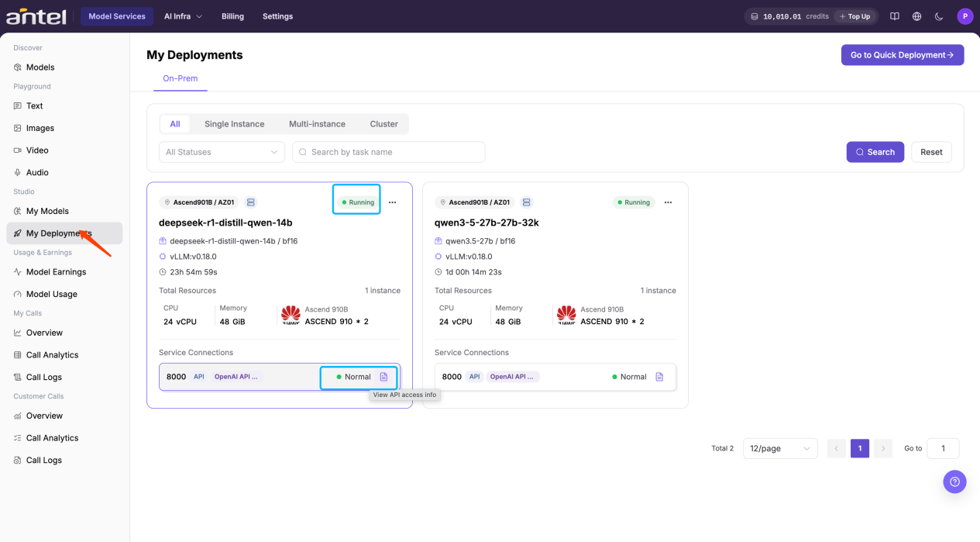Open Text playground in sidebar
The width and height of the screenshot is (980, 542).
[64, 106]
